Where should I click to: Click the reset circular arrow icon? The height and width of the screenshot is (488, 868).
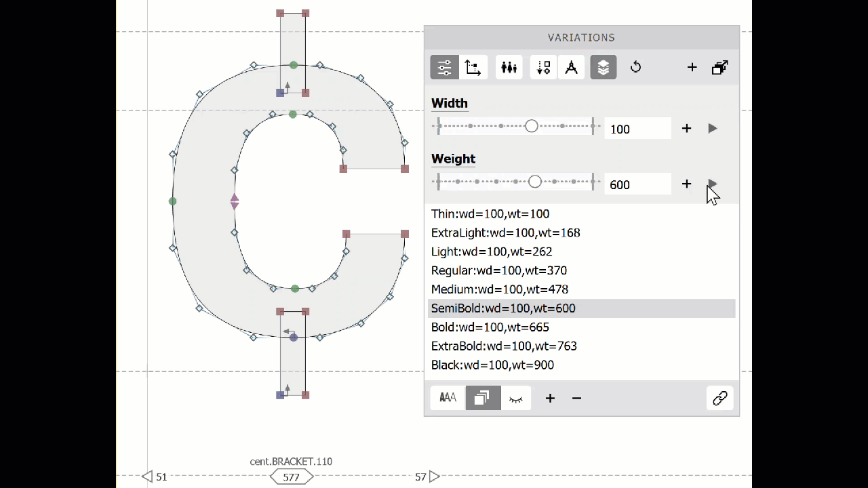coord(635,67)
